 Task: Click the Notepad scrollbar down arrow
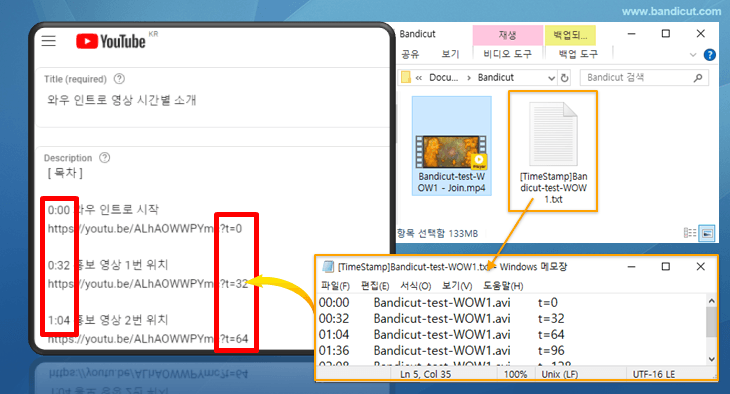point(711,359)
